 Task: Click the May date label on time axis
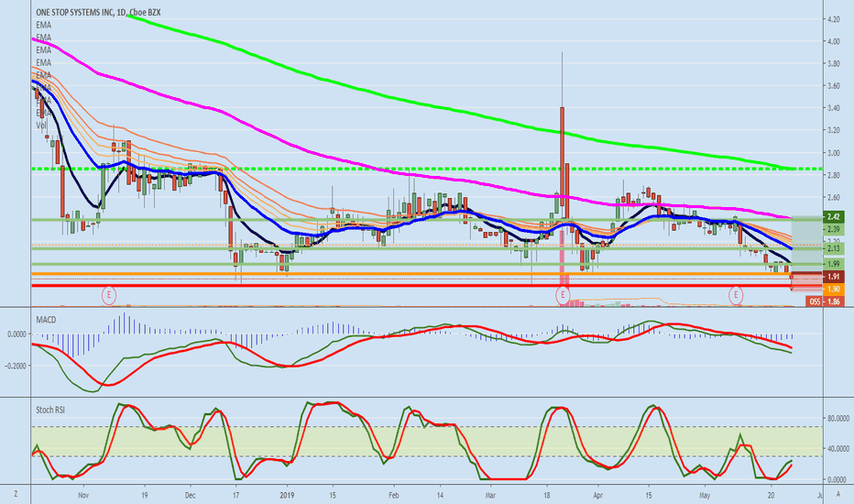coord(705,495)
